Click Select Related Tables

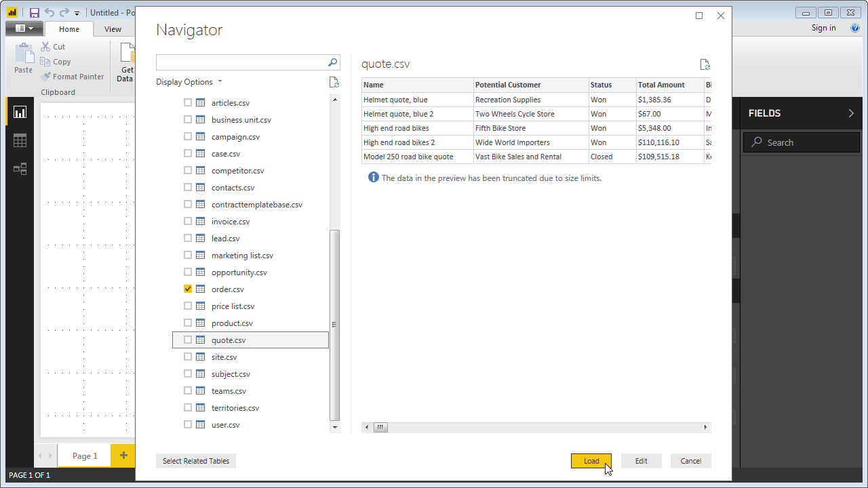195,460
